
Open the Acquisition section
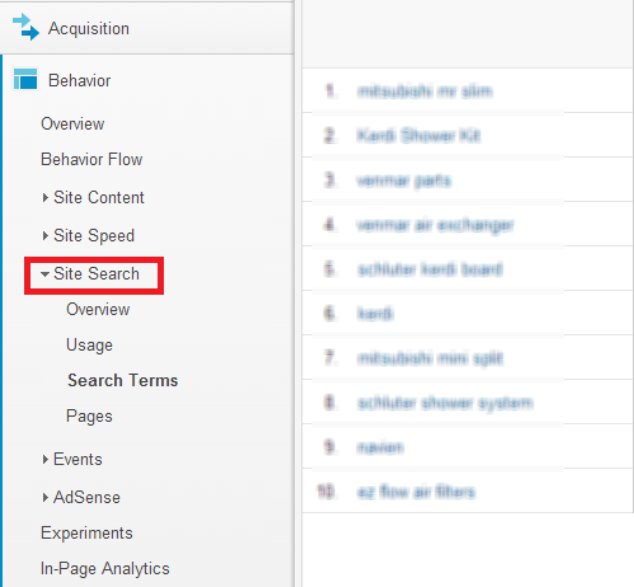[89, 29]
